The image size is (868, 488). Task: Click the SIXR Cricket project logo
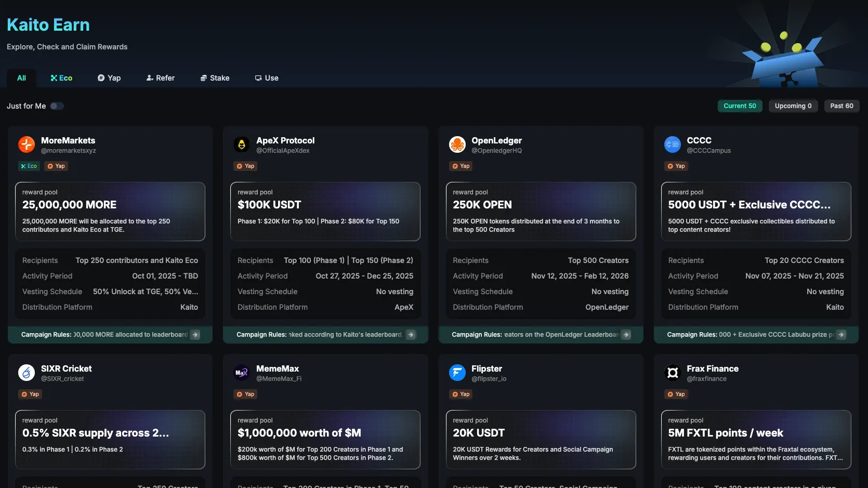pos(27,373)
